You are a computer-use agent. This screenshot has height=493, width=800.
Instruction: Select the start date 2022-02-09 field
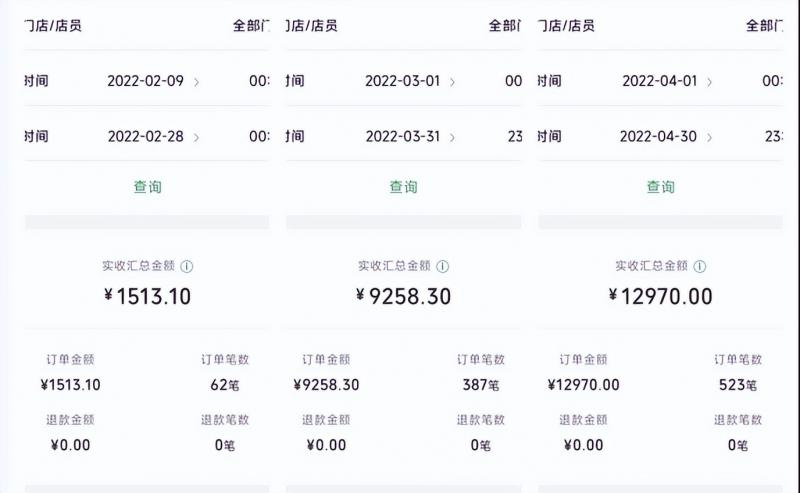[x=145, y=81]
